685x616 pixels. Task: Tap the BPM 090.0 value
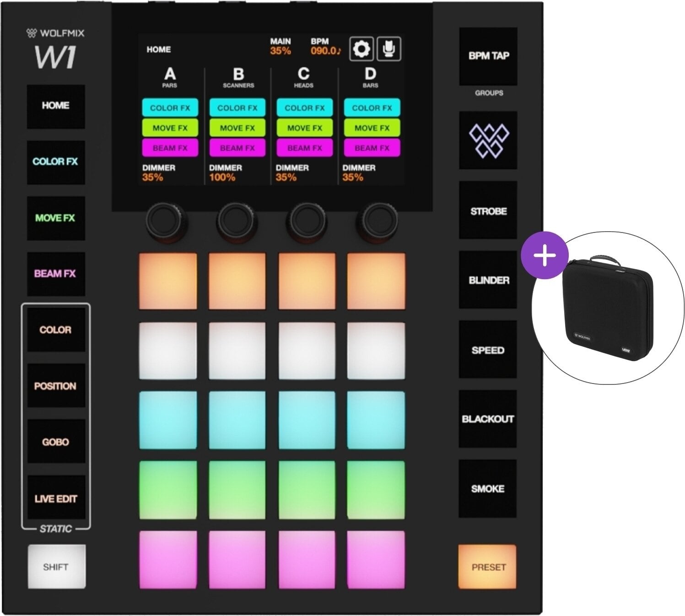click(326, 51)
